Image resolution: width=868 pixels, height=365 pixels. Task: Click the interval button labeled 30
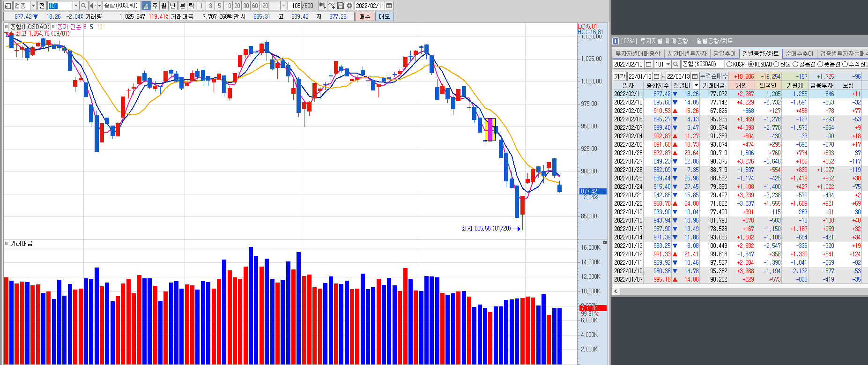click(x=246, y=6)
